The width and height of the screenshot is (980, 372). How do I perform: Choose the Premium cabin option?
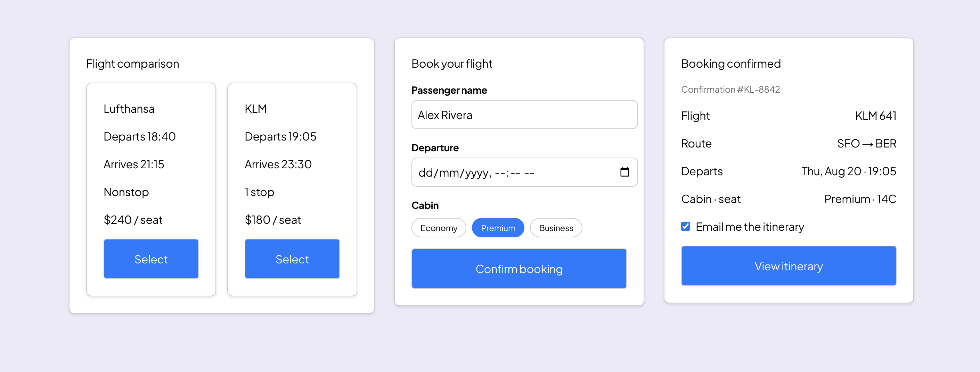(498, 228)
